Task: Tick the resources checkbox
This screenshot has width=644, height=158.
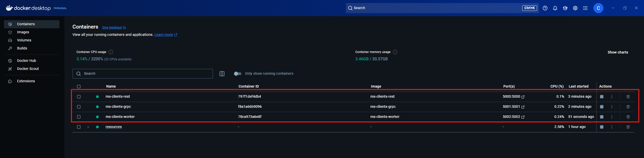Action: 79,127
